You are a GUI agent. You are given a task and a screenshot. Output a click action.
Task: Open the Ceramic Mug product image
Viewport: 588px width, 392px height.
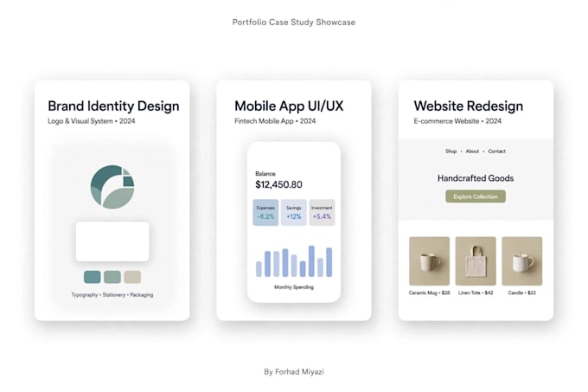coord(430,261)
